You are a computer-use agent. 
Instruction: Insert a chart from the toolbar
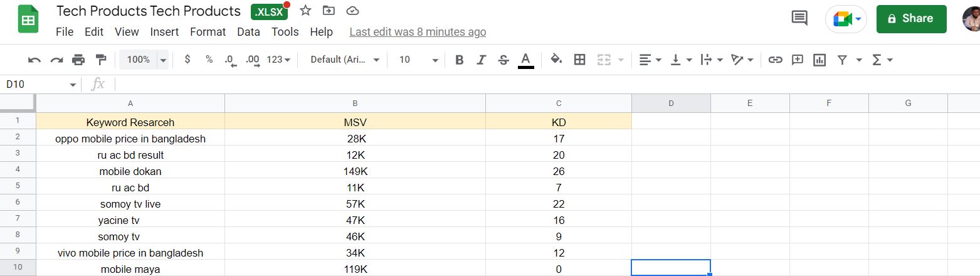819,60
